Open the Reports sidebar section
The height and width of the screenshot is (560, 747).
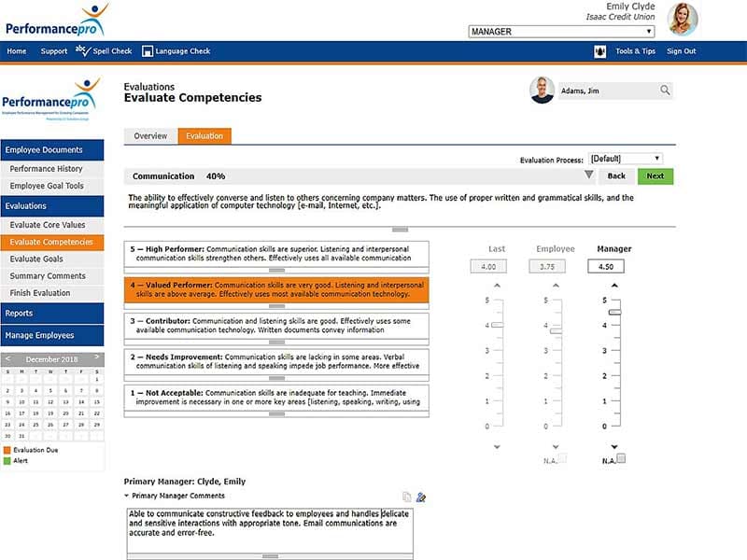coord(52,314)
